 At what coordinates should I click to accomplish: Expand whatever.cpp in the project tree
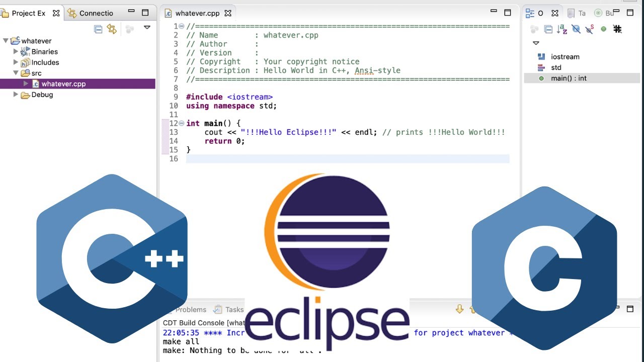pos(26,83)
